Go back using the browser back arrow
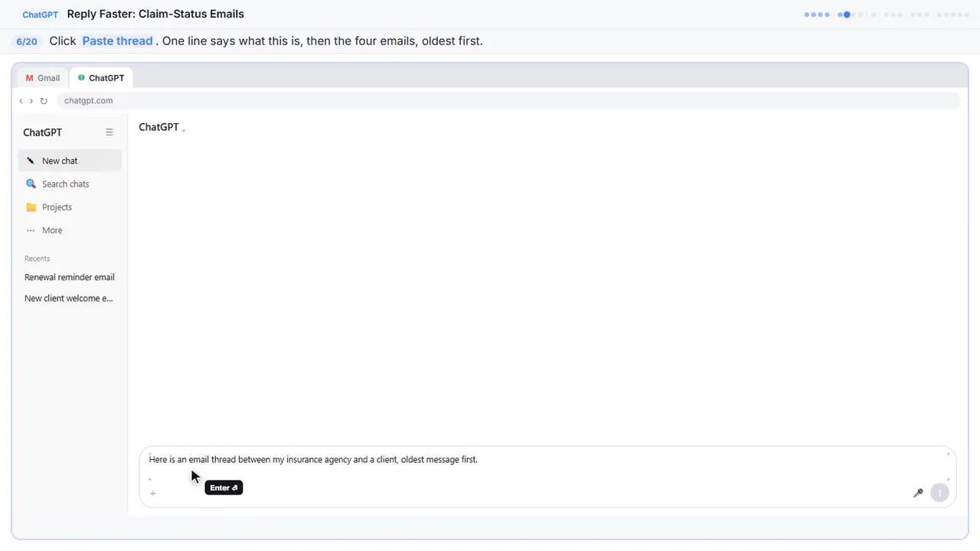 21,101
